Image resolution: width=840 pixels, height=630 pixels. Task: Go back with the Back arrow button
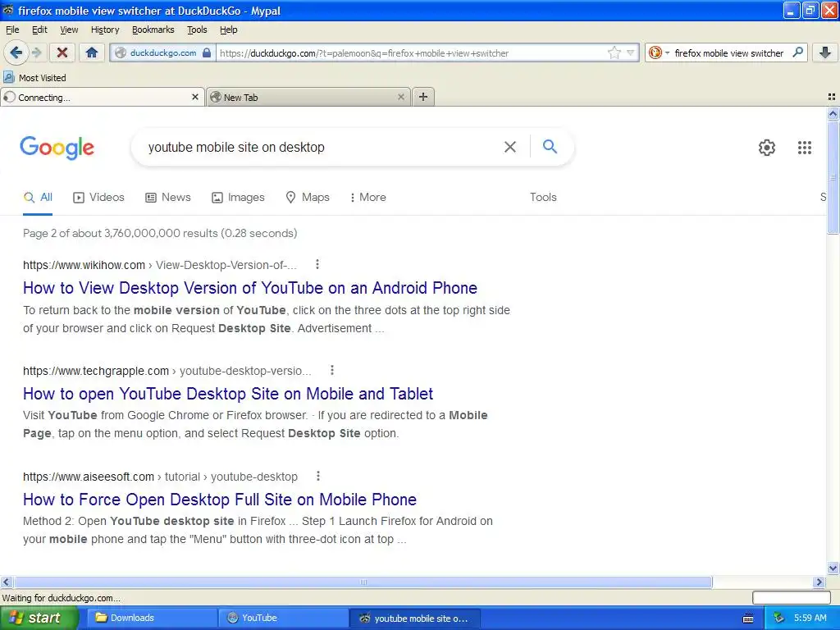(16, 52)
